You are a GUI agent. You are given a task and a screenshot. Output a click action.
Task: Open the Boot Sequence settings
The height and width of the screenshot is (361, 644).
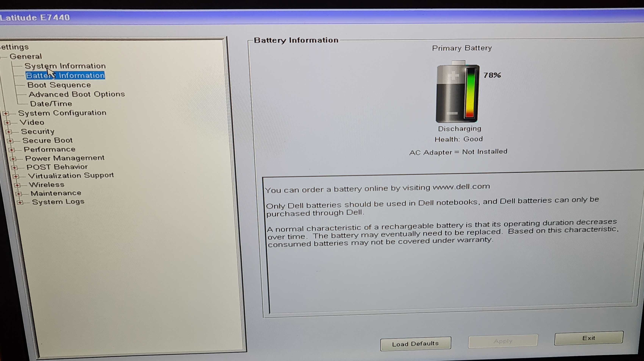59,85
